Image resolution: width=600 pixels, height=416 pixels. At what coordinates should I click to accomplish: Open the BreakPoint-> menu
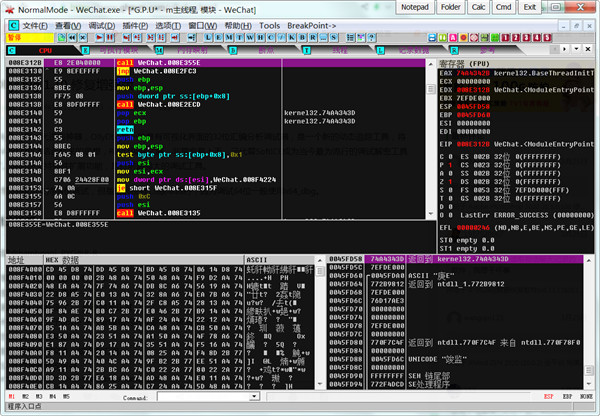(x=311, y=26)
